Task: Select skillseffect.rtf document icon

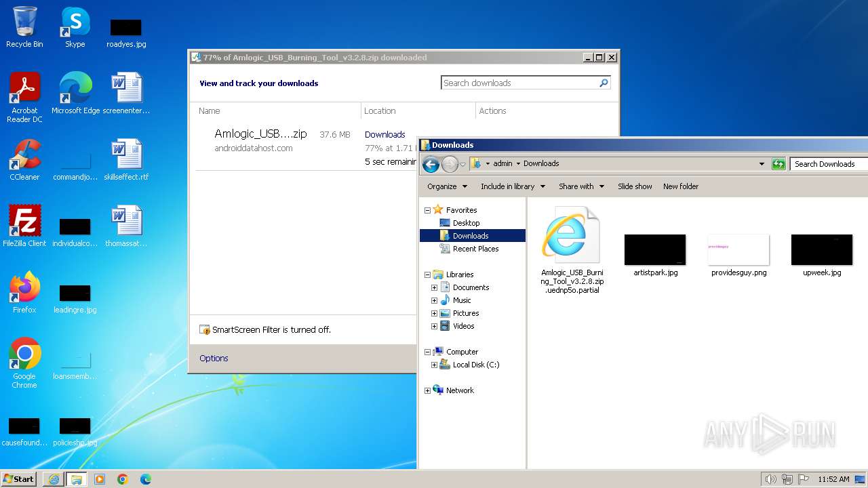Action: (x=126, y=160)
